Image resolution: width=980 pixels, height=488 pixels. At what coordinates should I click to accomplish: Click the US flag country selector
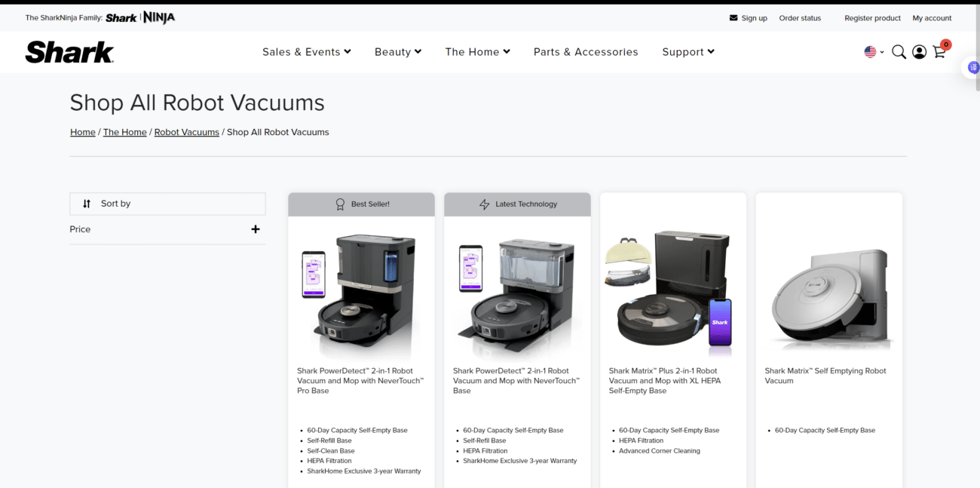point(871,52)
